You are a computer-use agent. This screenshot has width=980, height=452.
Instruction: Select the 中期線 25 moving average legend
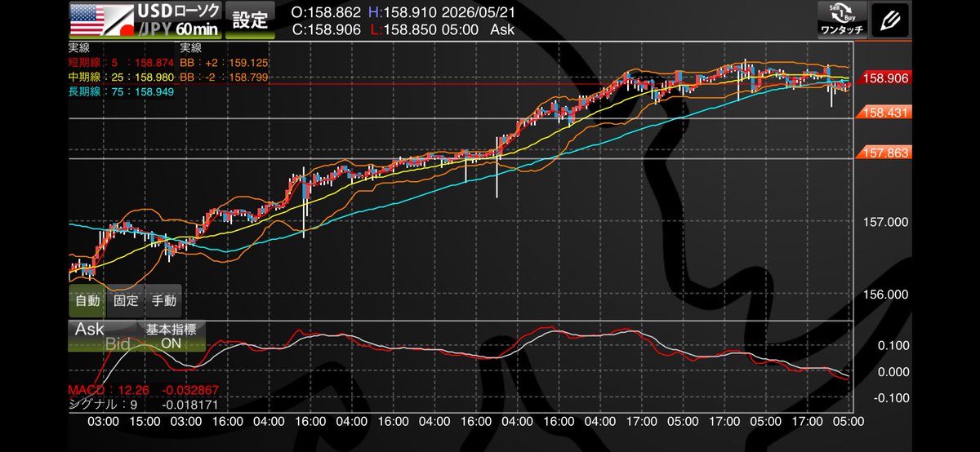[121, 77]
